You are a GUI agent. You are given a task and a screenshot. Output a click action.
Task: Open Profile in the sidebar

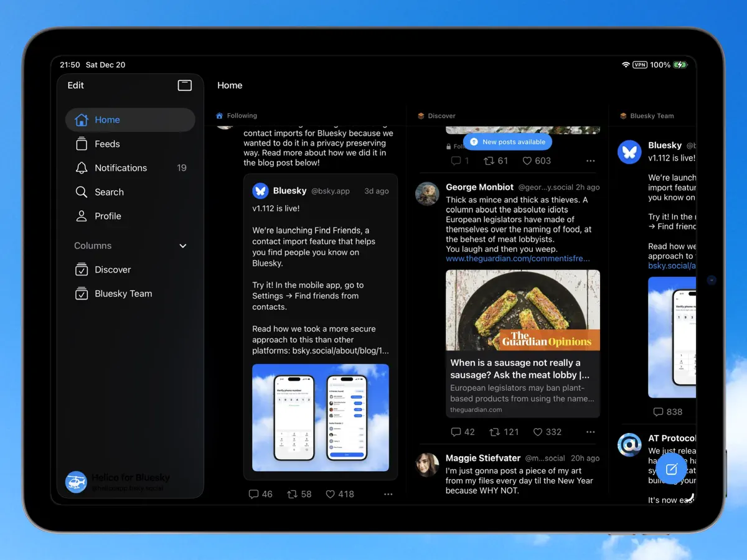click(130, 216)
